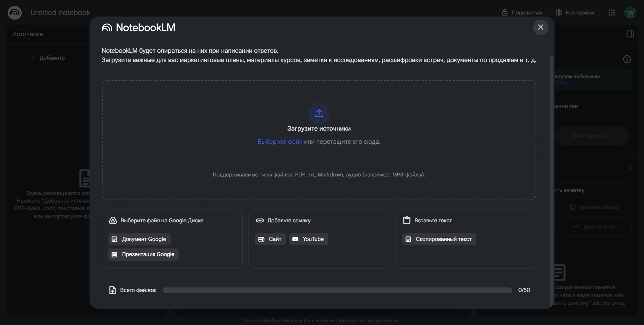This screenshot has height=325, width=644.
Task: Click the gear icon in 'Настройки'
Action: click(559, 12)
